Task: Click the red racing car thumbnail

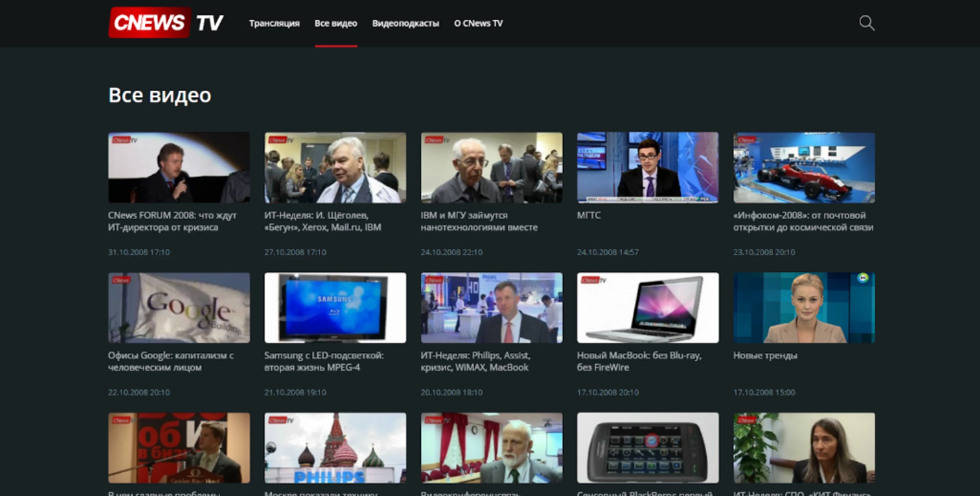Action: [x=804, y=167]
